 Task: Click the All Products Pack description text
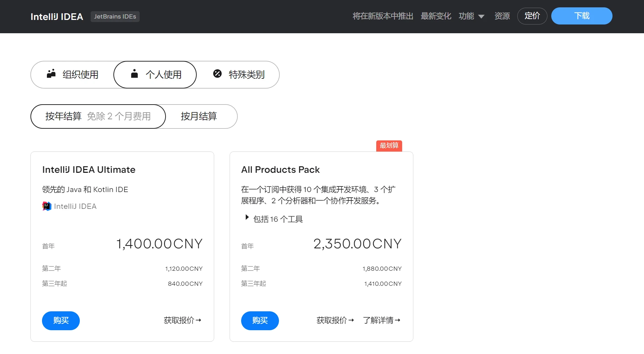(318, 195)
